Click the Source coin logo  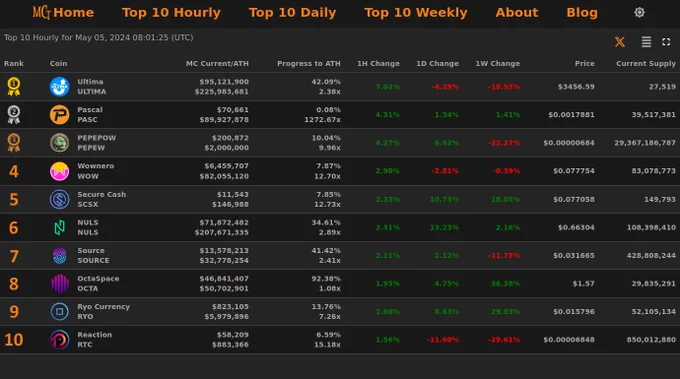click(59, 255)
